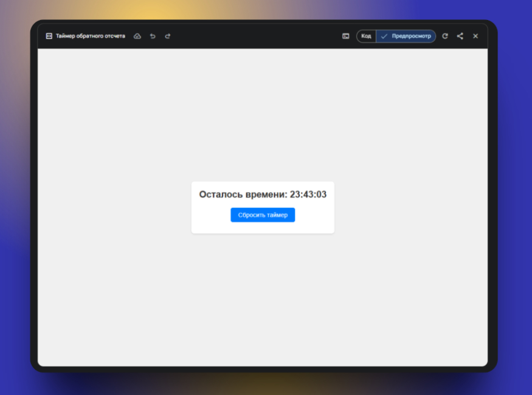
Task: Redo the last change
Action: 168,36
